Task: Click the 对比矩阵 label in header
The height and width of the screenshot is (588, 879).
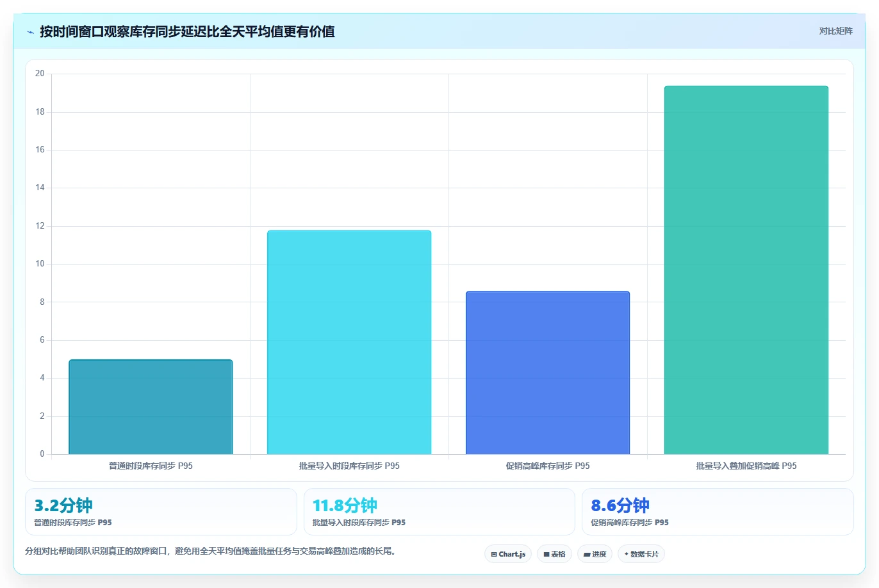Action: (835, 31)
